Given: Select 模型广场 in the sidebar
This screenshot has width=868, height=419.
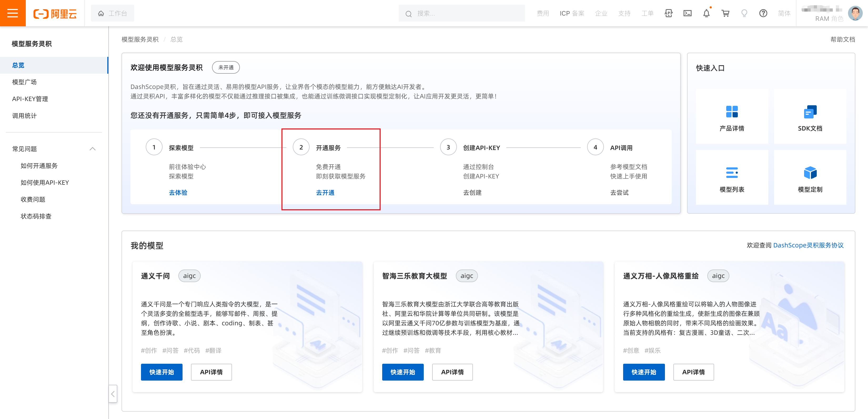Looking at the screenshot, I should pyautogui.click(x=24, y=82).
